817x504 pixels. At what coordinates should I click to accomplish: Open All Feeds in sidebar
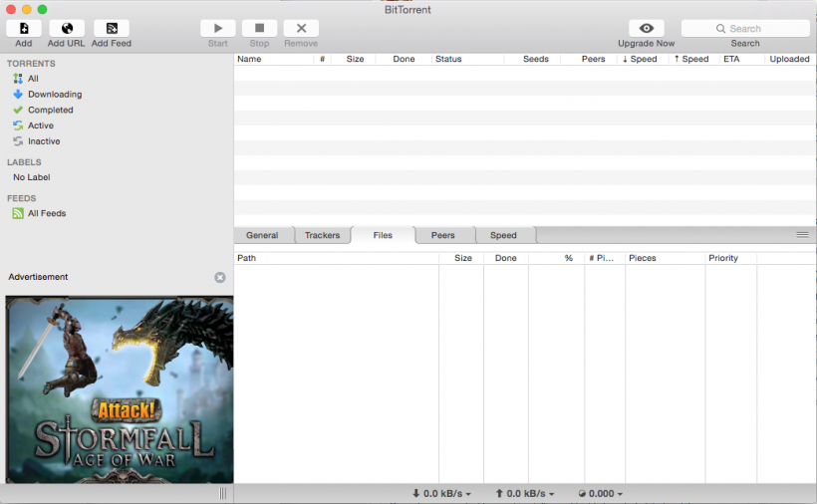coord(47,213)
